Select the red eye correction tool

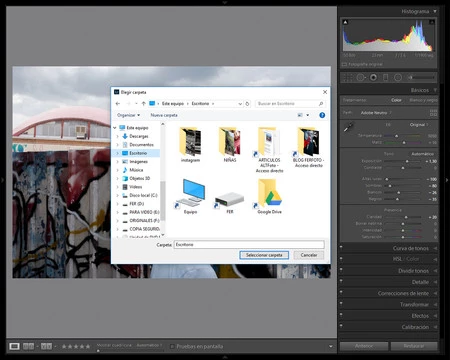[373, 78]
